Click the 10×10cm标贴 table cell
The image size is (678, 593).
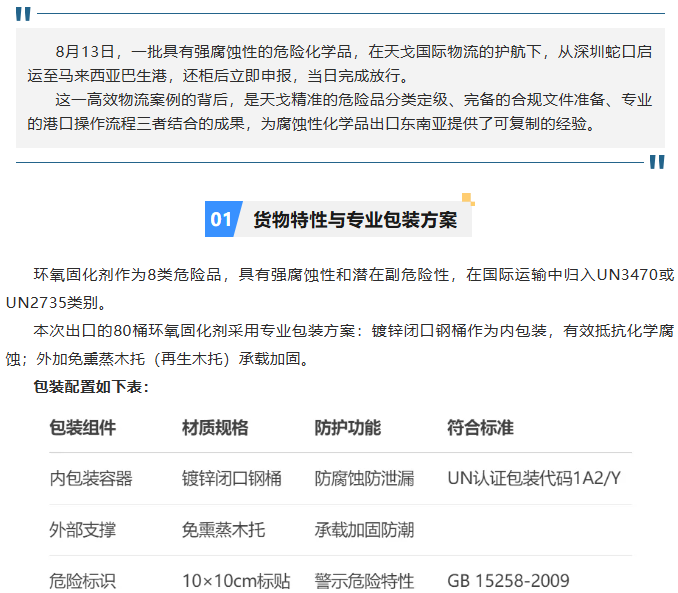[x=236, y=581]
